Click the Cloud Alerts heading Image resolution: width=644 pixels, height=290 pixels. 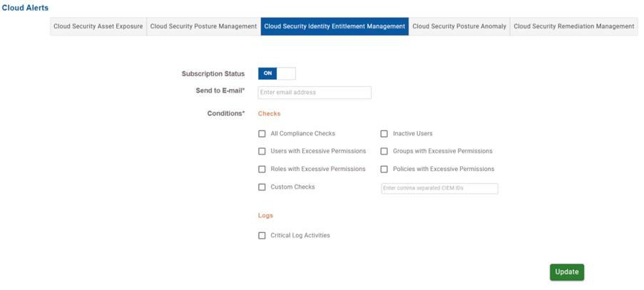pyautogui.click(x=25, y=8)
